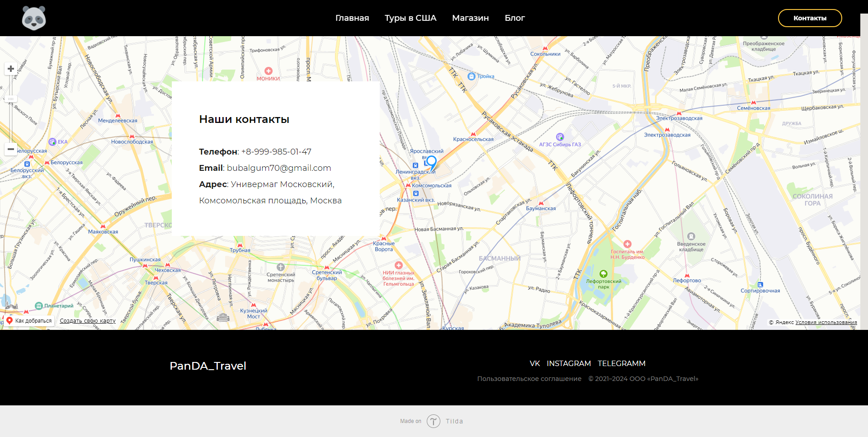The image size is (868, 437).
Task: Click the Made on Tilda label
Action: [432, 421]
